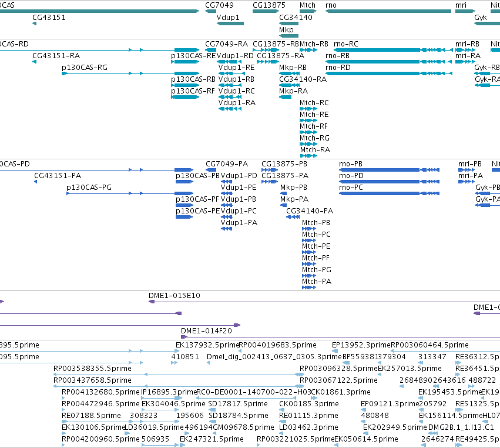Click the CG34140 gene feature
The height and width of the screenshot is (448, 500).
point(288,24)
